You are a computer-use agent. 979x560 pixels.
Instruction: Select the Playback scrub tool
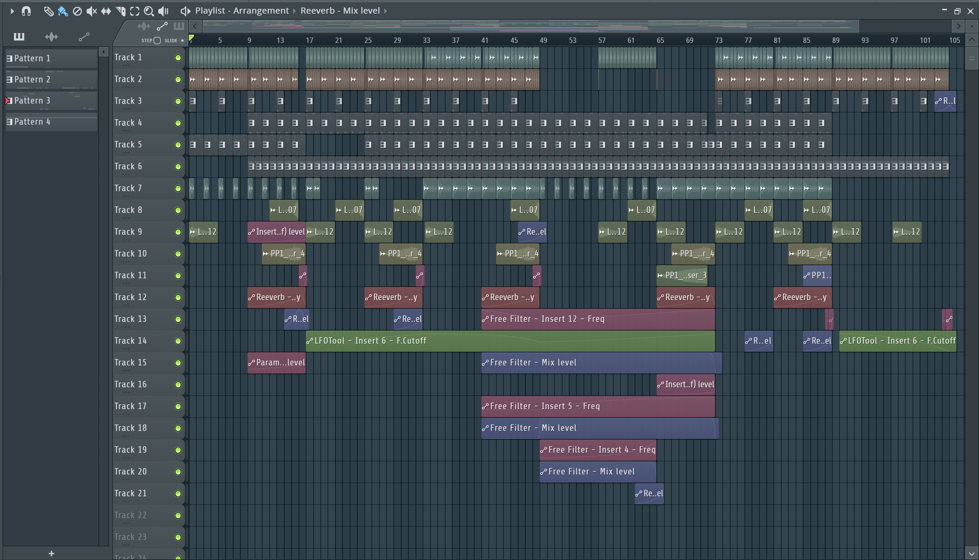click(x=163, y=11)
